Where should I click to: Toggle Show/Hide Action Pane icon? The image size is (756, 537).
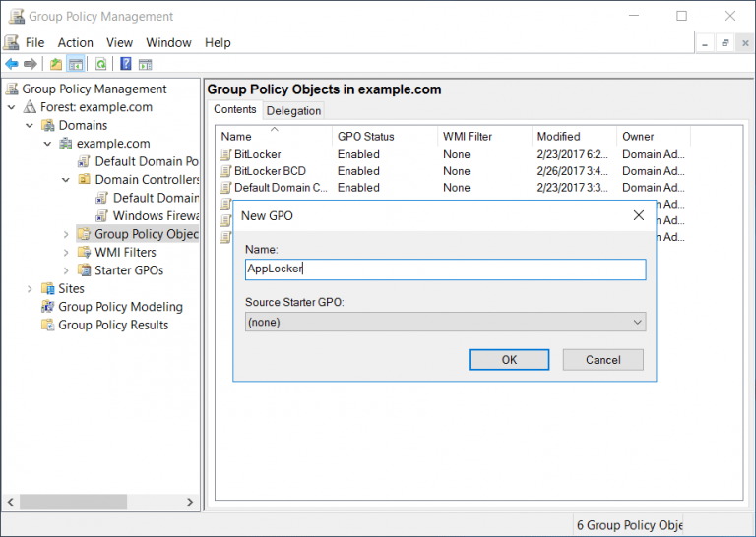[x=145, y=64]
